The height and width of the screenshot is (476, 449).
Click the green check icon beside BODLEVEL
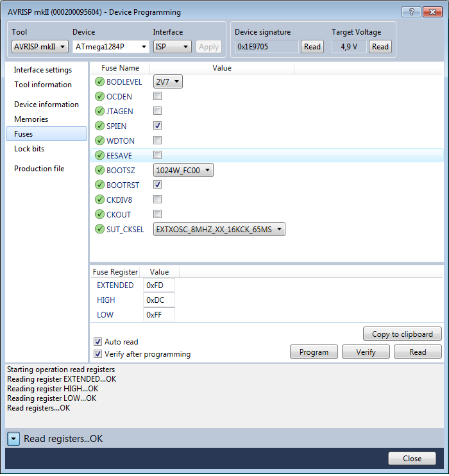(99, 81)
